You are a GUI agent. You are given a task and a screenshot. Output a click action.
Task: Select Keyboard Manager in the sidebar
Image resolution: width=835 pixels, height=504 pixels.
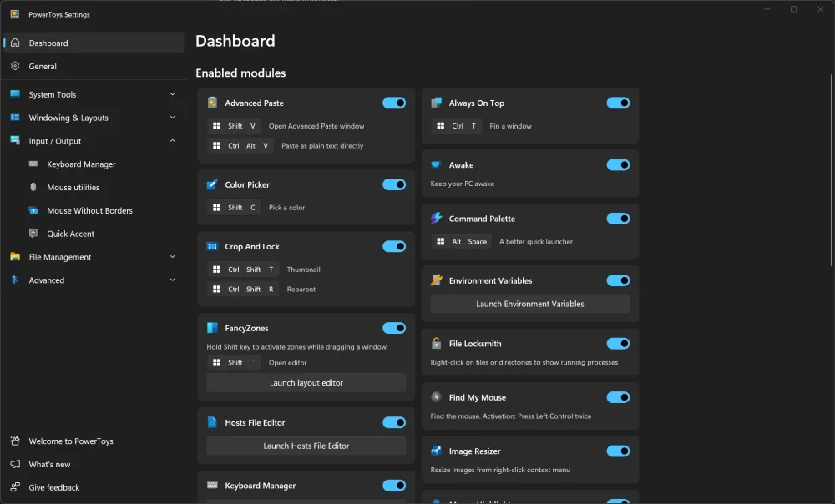coord(94,164)
